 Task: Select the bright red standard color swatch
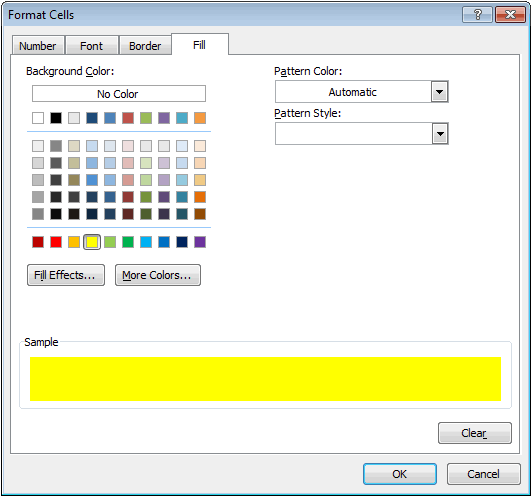[56, 242]
